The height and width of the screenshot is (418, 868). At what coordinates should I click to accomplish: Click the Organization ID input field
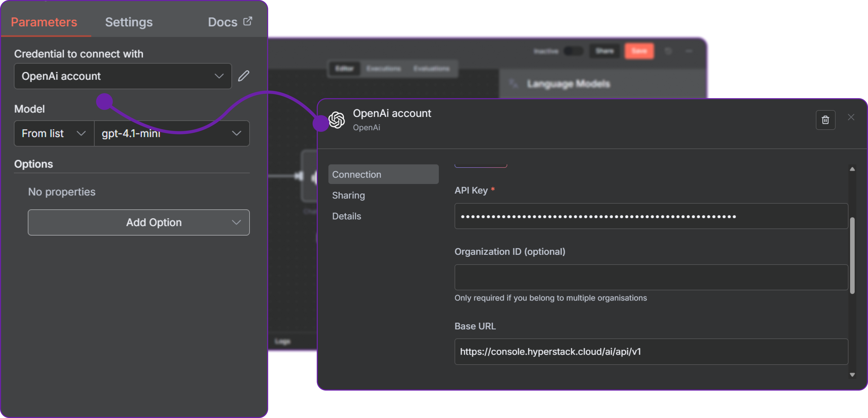click(x=651, y=277)
